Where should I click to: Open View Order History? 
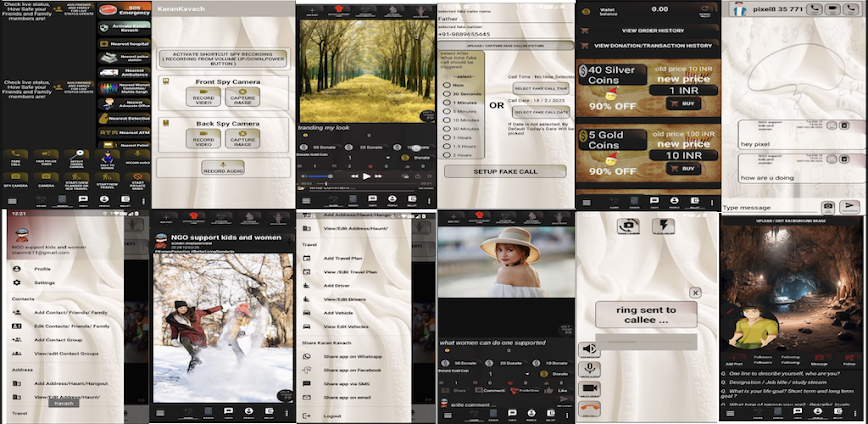tap(654, 30)
